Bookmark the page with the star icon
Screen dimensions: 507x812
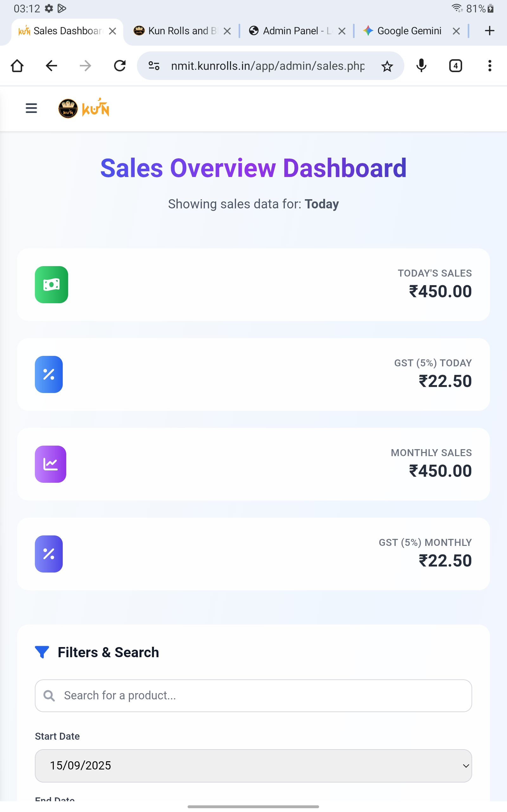[387, 66]
